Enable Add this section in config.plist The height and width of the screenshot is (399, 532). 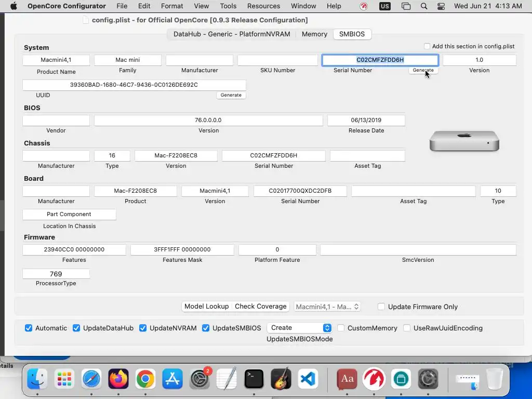point(427,46)
